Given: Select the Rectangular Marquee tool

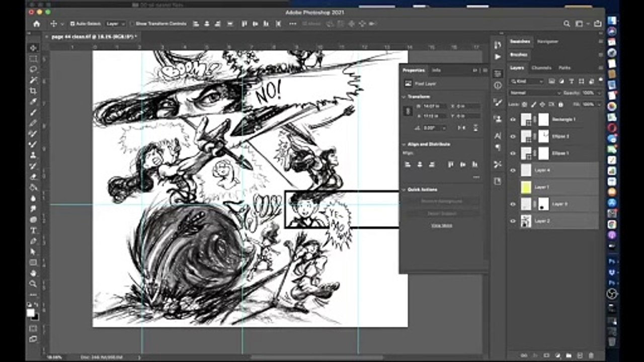Looking at the screenshot, I should [33, 59].
